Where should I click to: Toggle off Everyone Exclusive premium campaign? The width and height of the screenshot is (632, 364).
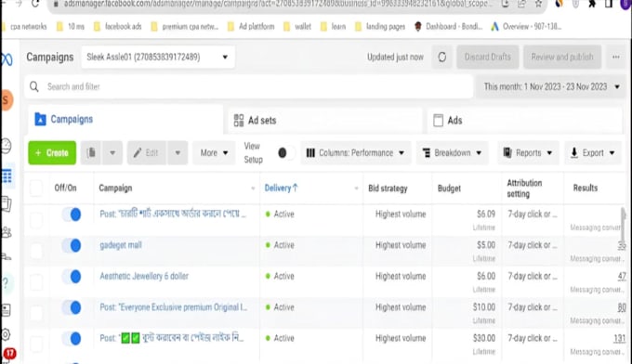72,307
